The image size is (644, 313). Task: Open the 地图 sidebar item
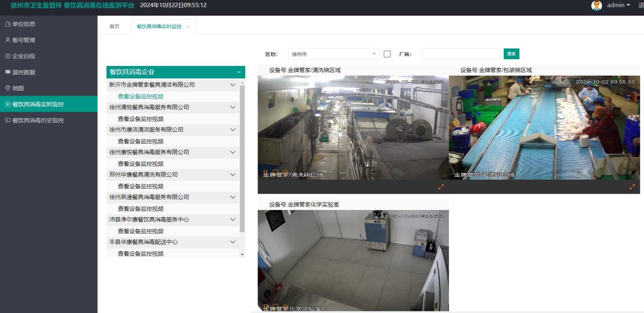coord(48,88)
